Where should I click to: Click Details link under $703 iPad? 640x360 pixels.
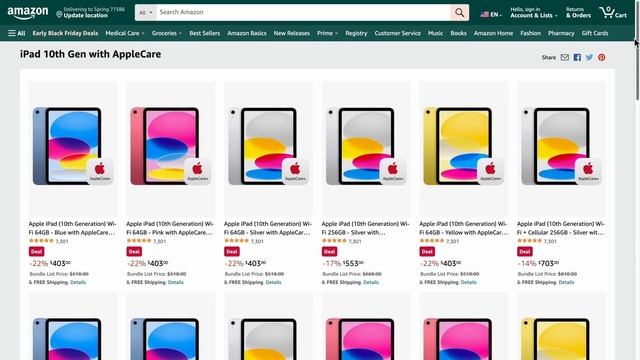coord(566,282)
